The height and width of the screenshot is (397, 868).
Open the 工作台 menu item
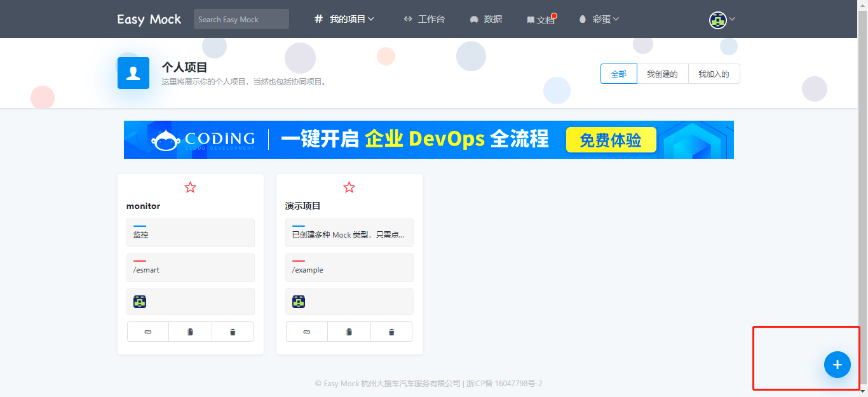(424, 19)
